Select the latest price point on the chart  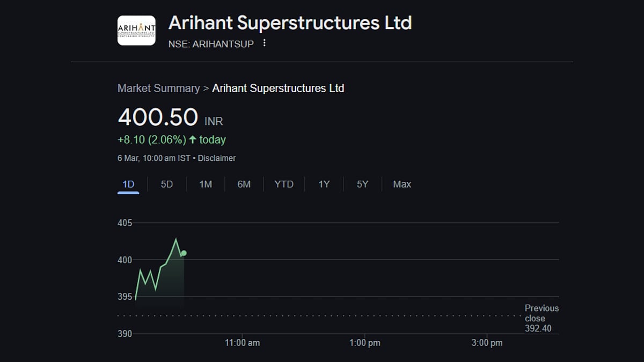183,252
